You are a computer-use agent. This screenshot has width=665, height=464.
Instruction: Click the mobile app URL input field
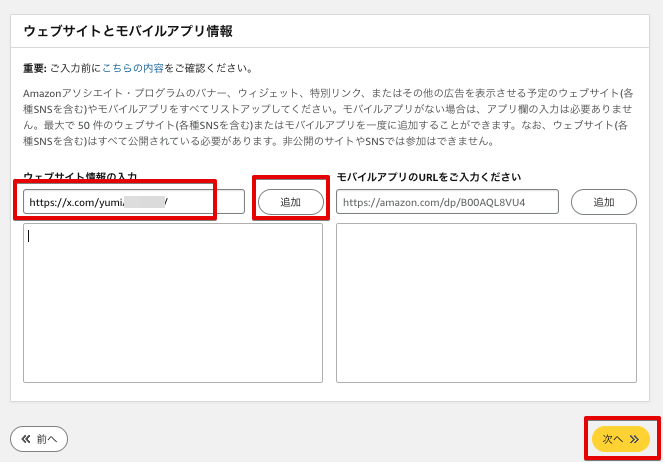[447, 202]
